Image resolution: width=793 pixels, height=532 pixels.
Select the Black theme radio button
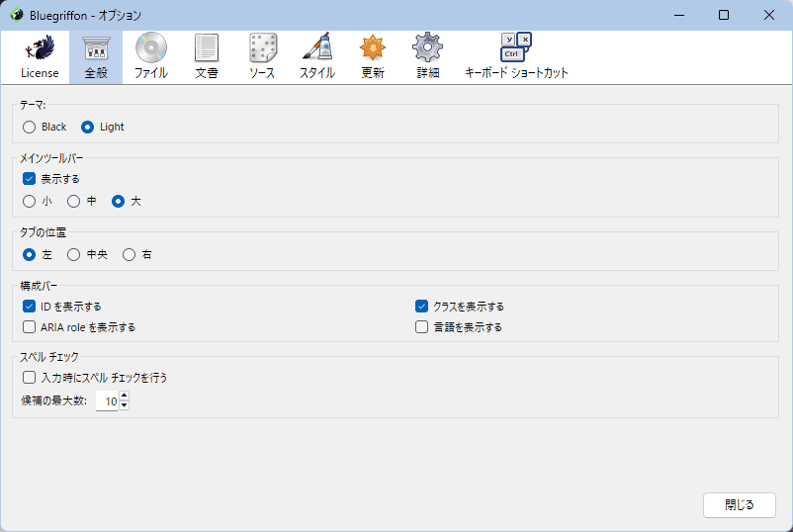click(x=30, y=127)
